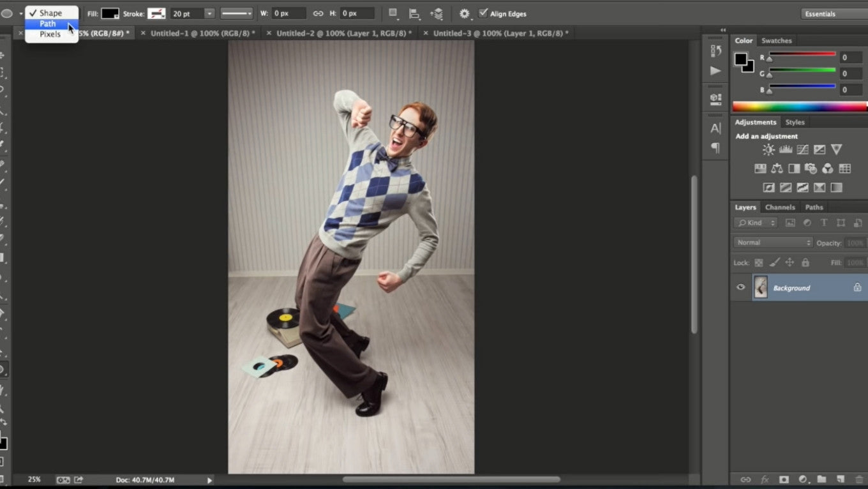Adjust the blue B color slider
Image resolution: width=868 pixels, height=489 pixels.
tap(802, 89)
